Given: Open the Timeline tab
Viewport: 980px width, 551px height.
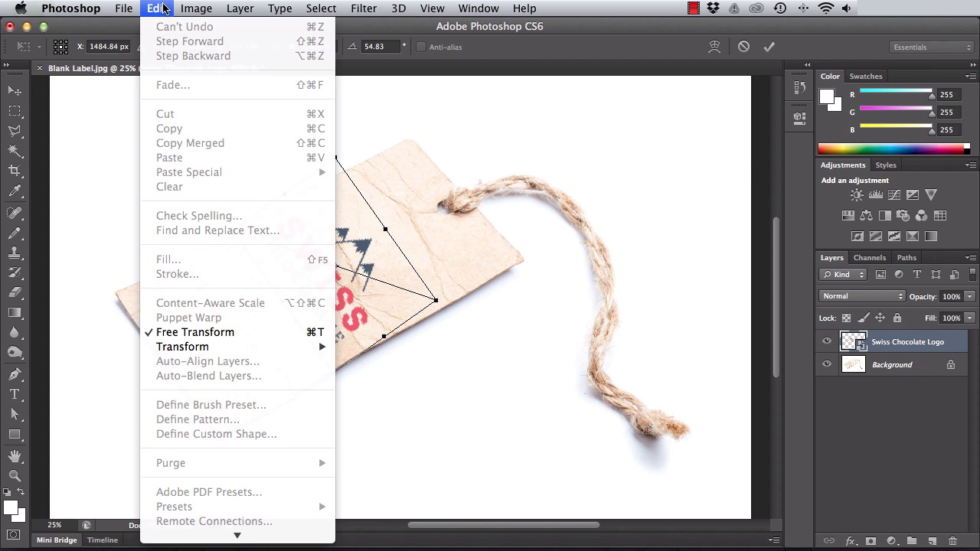Looking at the screenshot, I should pos(102,540).
